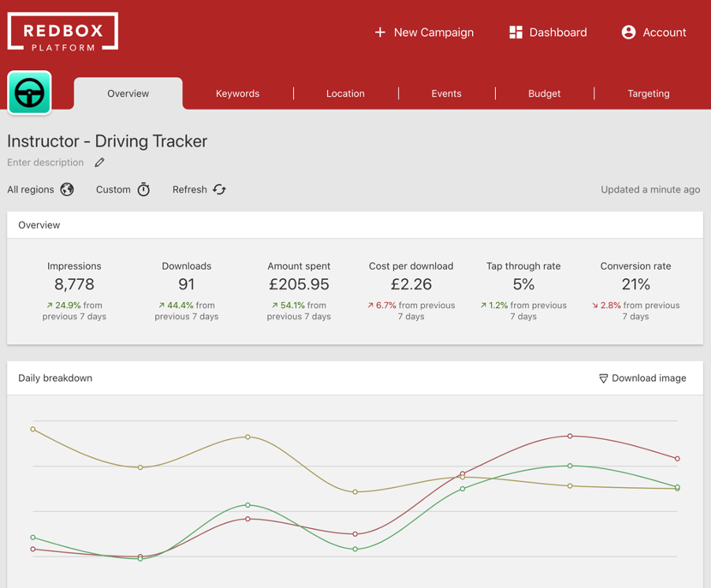The height and width of the screenshot is (588, 711).
Task: Click the Cost per download metric
Action: 411,284
